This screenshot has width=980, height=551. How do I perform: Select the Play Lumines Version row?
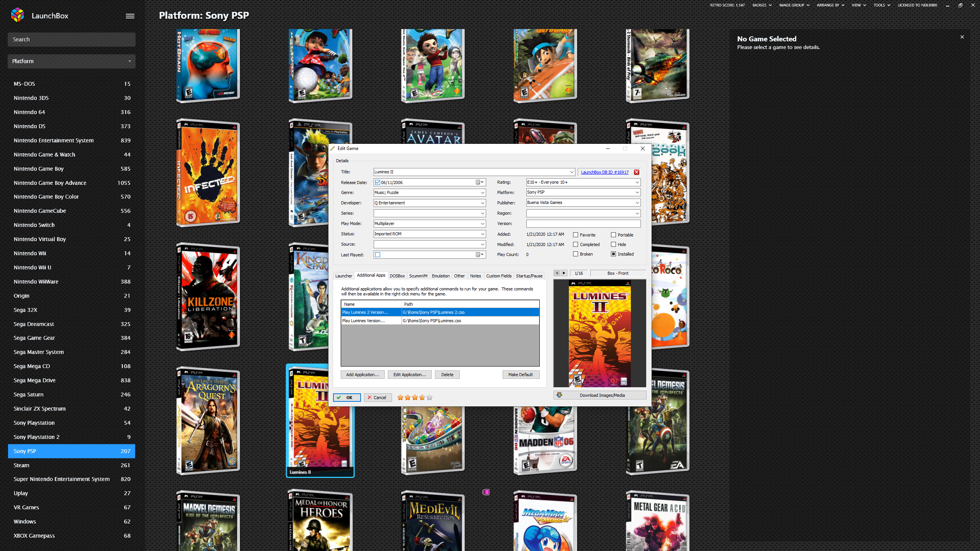(x=440, y=321)
